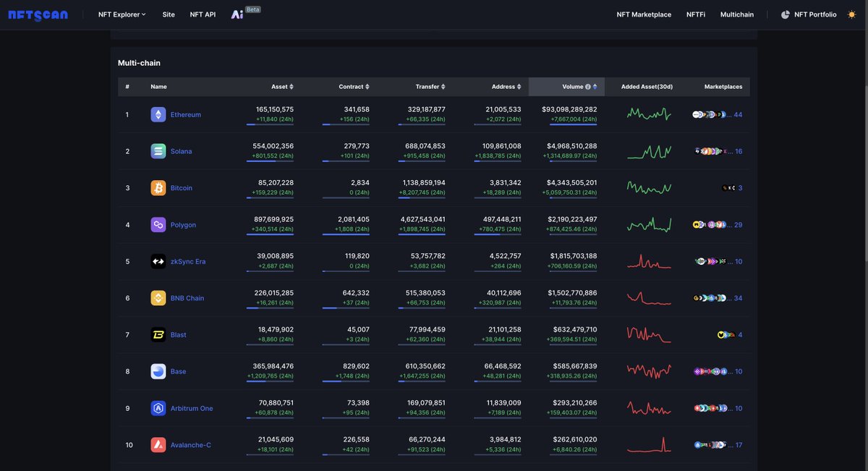
Task: Click BNB Chain's 34 marketplaces count
Action: (x=738, y=298)
